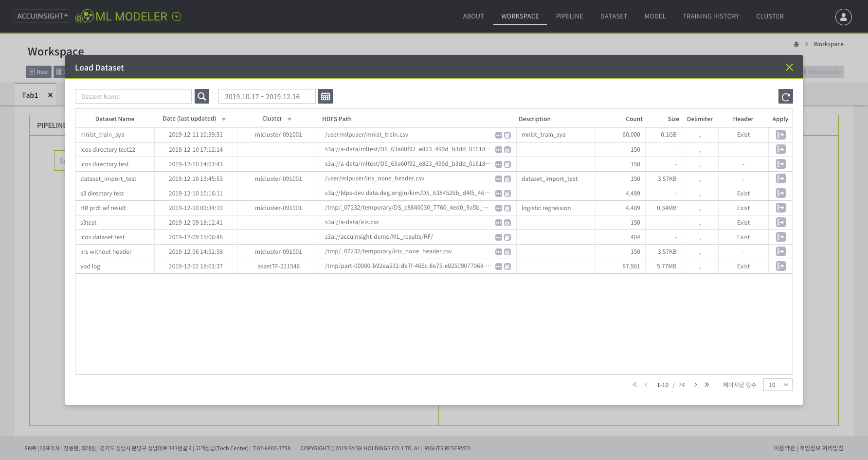Open the PIPELINE nav tab
The image size is (868, 460).
pos(569,16)
